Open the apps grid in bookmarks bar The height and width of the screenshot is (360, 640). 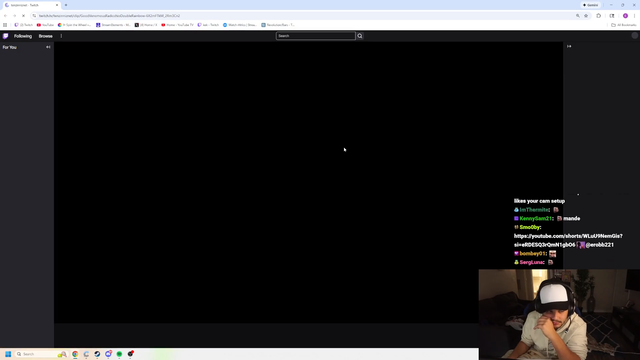[5, 25]
